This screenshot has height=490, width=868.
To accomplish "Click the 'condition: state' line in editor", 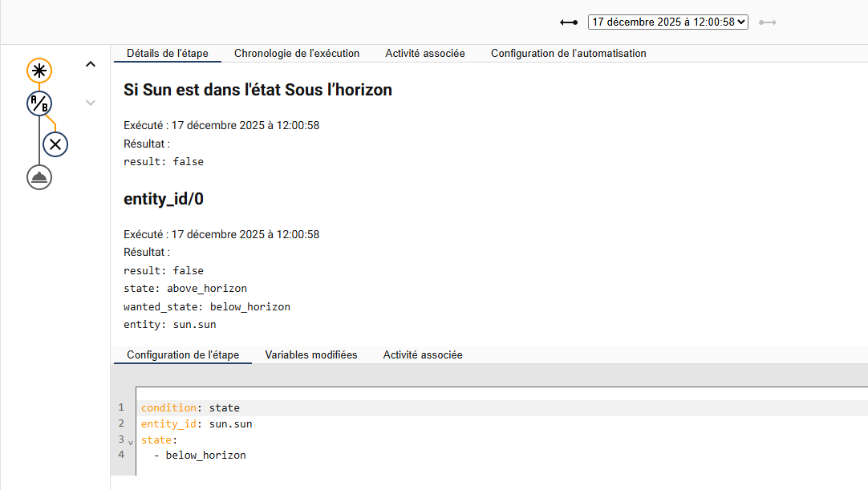I will (x=190, y=408).
